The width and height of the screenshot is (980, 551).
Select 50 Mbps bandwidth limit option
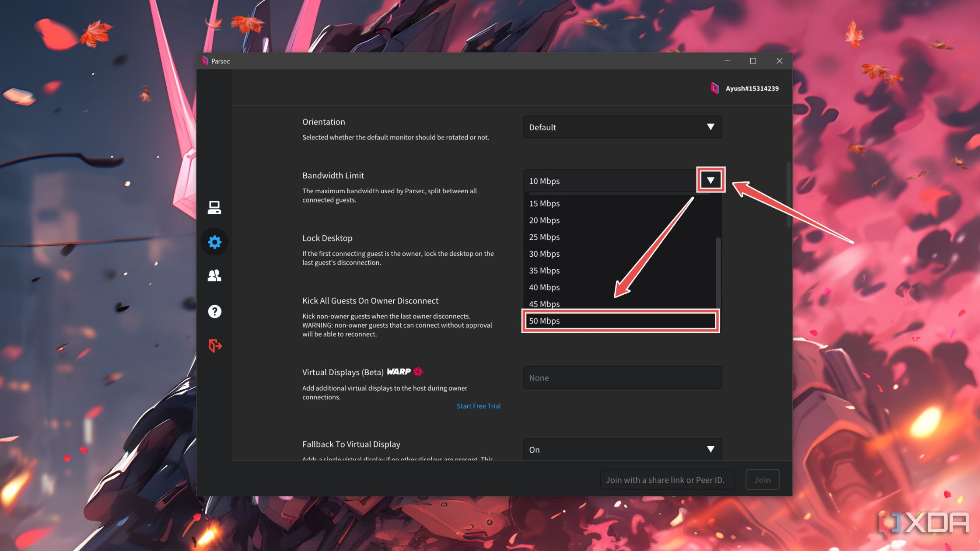[x=619, y=321]
